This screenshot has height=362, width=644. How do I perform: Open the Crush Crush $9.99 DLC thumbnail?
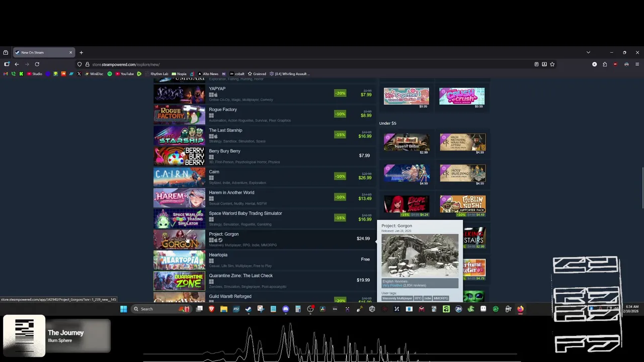coord(462,97)
